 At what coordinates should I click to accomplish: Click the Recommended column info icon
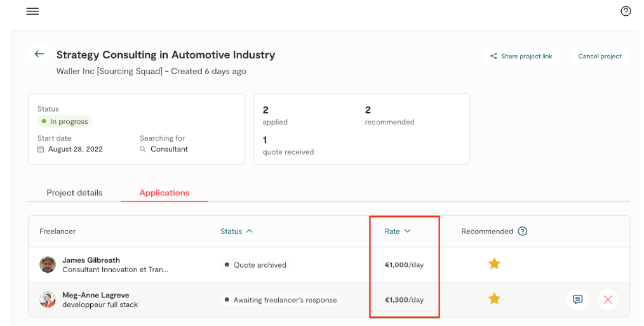(x=523, y=231)
